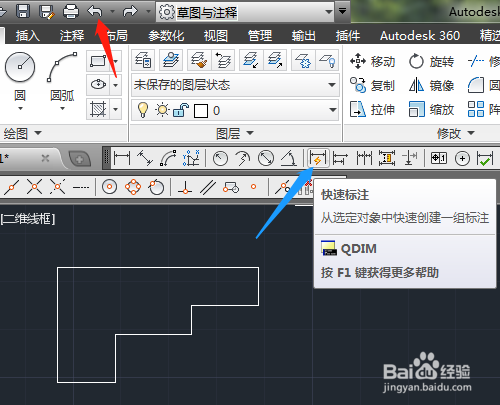The width and height of the screenshot is (500, 405).
Task: Open the Redo history dropdown arrow
Action: click(x=148, y=11)
